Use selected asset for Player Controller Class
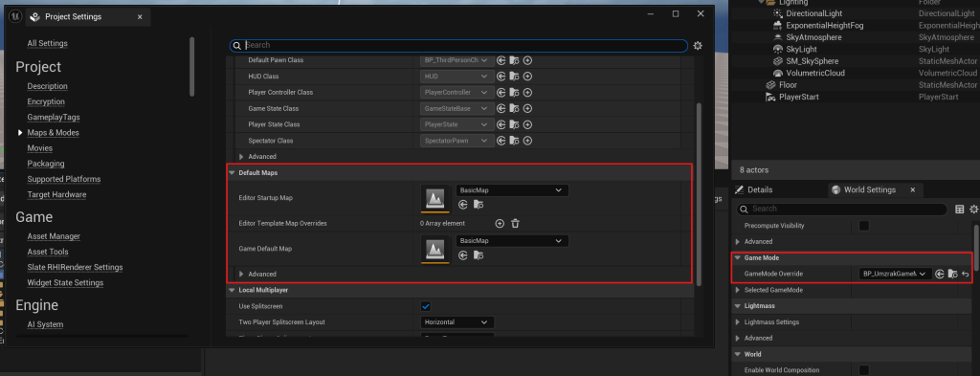980x376 pixels. click(501, 93)
